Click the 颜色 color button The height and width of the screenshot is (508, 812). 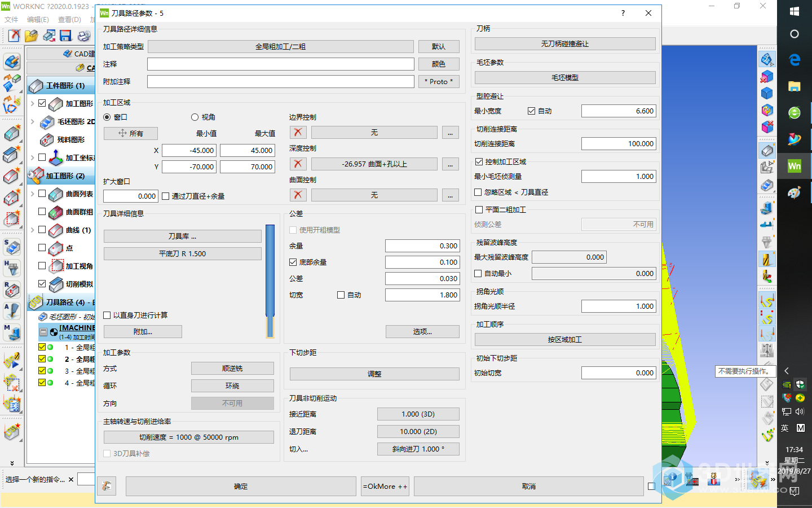[x=439, y=64]
